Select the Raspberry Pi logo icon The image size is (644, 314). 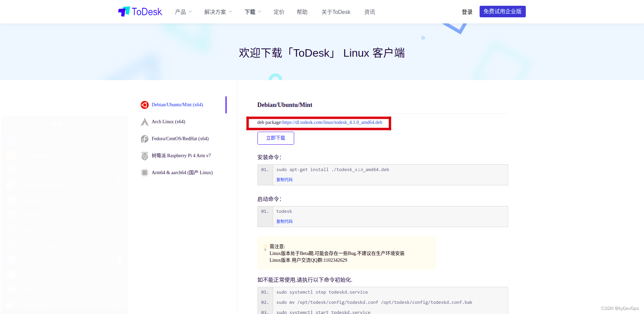pos(145,156)
